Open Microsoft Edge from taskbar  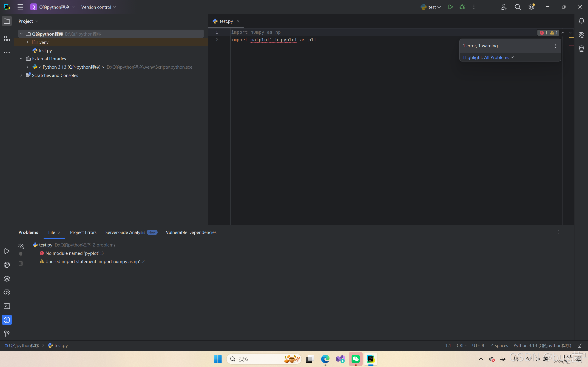(325, 359)
